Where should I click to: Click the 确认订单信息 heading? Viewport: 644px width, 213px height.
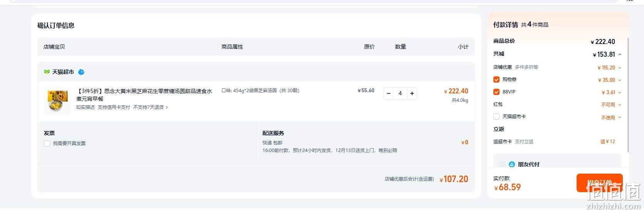click(56, 25)
